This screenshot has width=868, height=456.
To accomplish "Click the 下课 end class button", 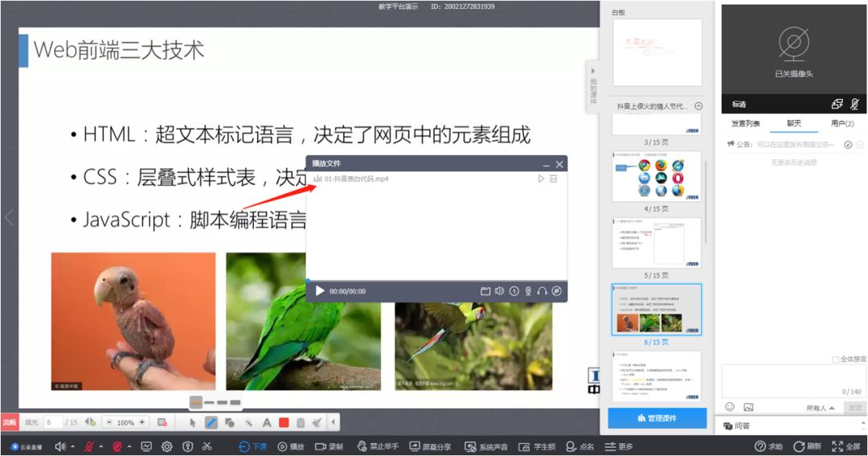I will (253, 446).
